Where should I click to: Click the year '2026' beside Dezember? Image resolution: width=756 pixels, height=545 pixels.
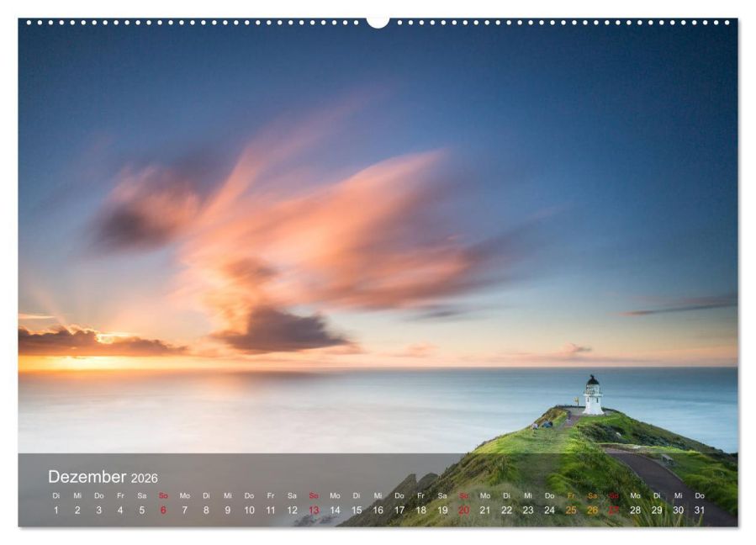(144, 479)
